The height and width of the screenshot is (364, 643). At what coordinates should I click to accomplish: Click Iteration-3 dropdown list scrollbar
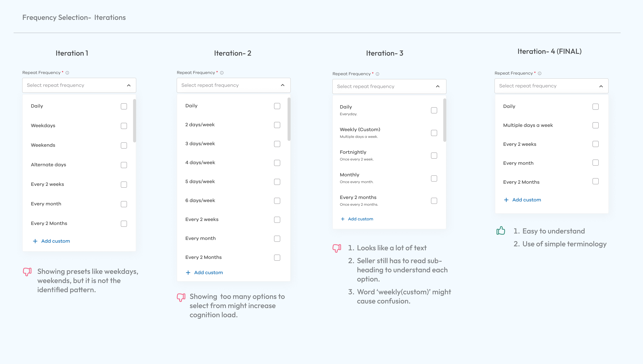(x=445, y=120)
